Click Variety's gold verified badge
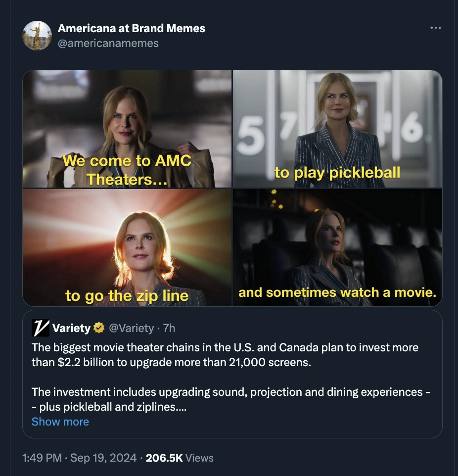Screen dimensions: 458x476 99,328
